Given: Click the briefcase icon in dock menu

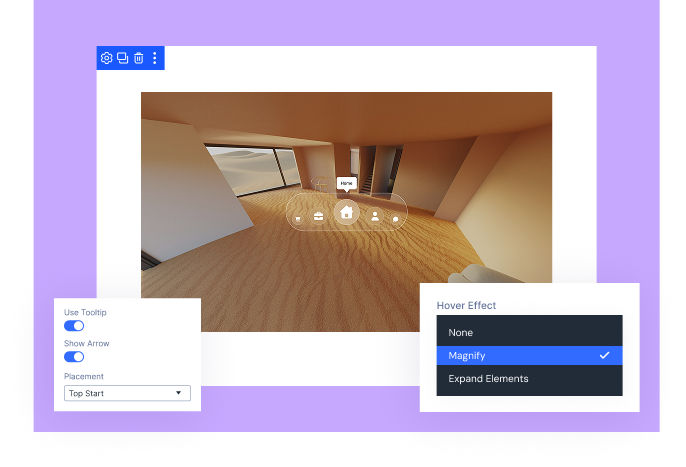Looking at the screenshot, I should pyautogui.click(x=318, y=216).
